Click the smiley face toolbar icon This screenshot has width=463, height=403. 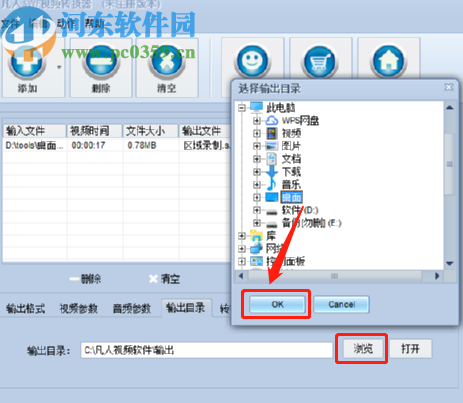pos(252,62)
